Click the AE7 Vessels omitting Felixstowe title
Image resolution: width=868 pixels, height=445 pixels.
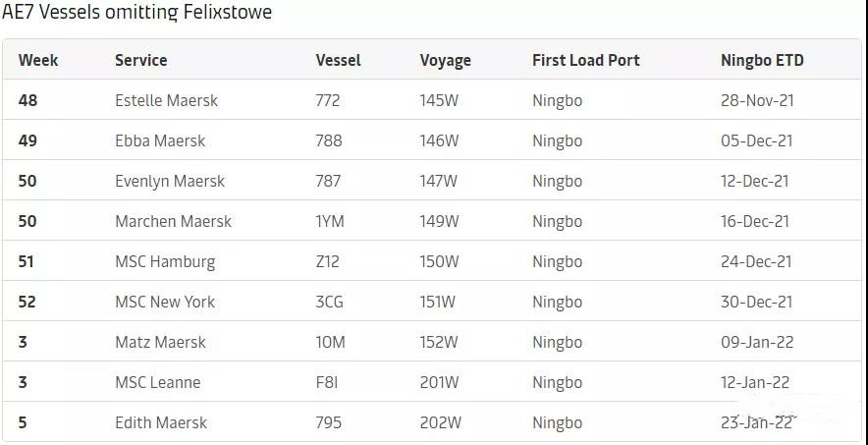click(137, 12)
